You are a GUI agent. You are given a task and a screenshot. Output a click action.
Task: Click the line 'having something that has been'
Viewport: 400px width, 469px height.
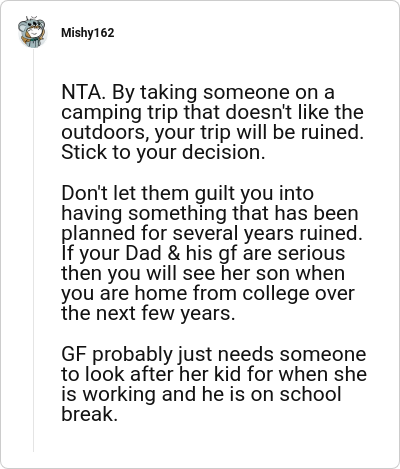point(210,213)
